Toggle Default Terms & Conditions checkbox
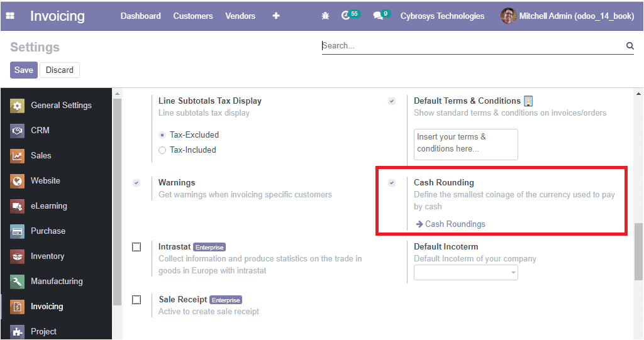This screenshot has height=340, width=644. pos(392,101)
